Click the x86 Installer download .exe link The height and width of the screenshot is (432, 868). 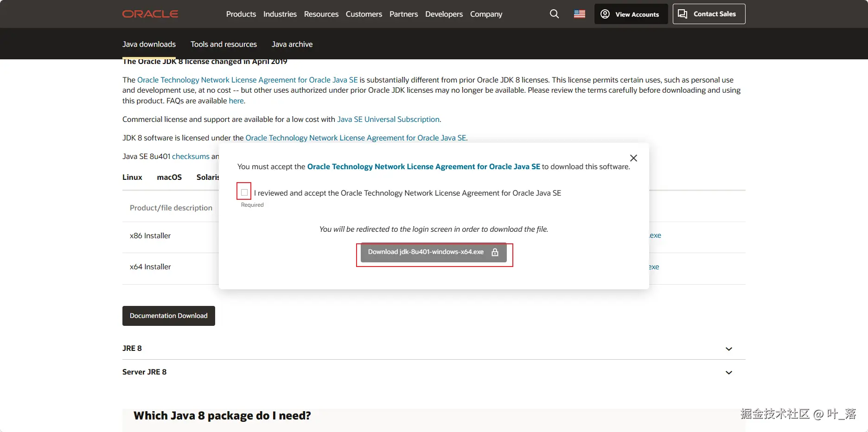click(x=655, y=235)
